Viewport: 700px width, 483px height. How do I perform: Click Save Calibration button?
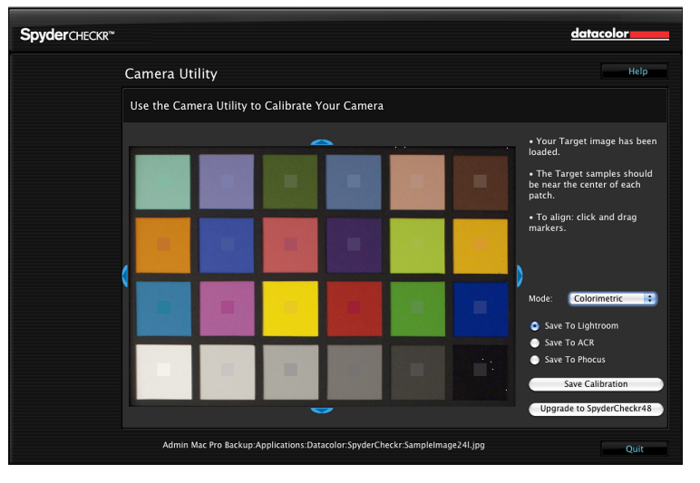(x=596, y=384)
